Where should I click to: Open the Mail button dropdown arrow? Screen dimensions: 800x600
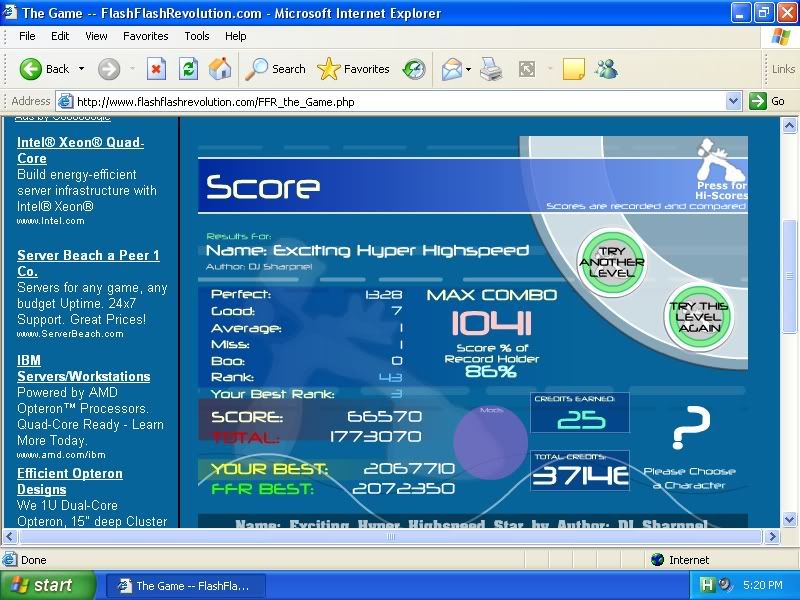pos(468,69)
